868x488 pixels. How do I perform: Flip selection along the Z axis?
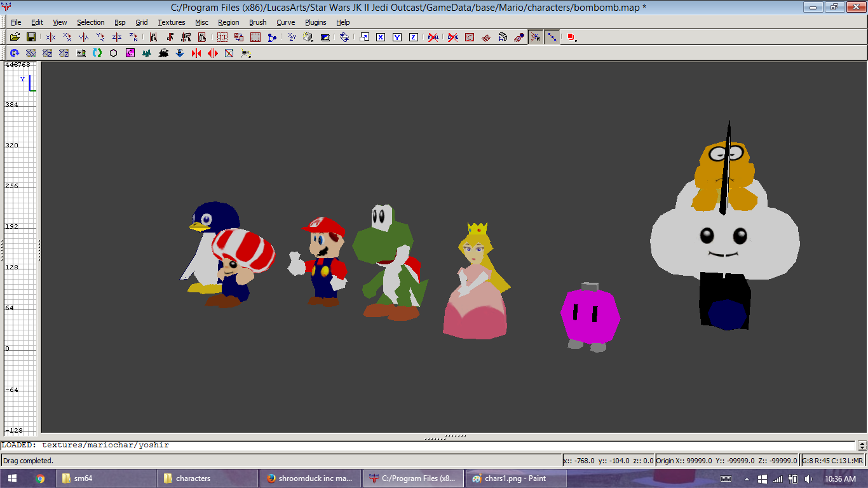[x=117, y=37]
